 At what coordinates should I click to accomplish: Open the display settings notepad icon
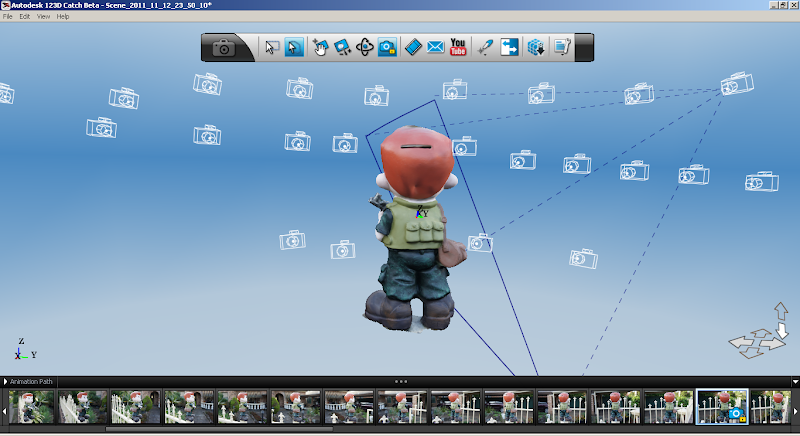coord(562,47)
